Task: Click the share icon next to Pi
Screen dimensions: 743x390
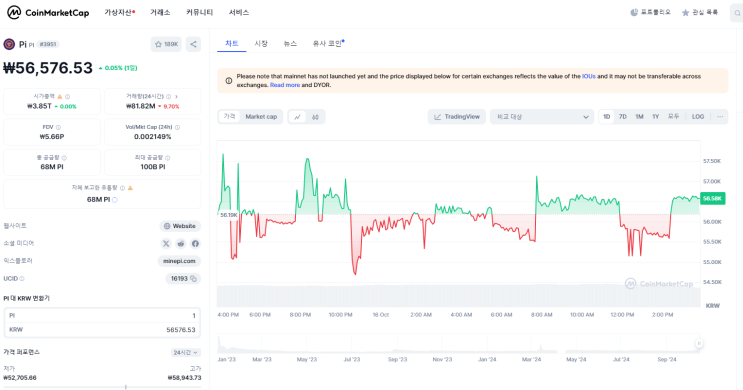Action: pyautogui.click(x=193, y=44)
